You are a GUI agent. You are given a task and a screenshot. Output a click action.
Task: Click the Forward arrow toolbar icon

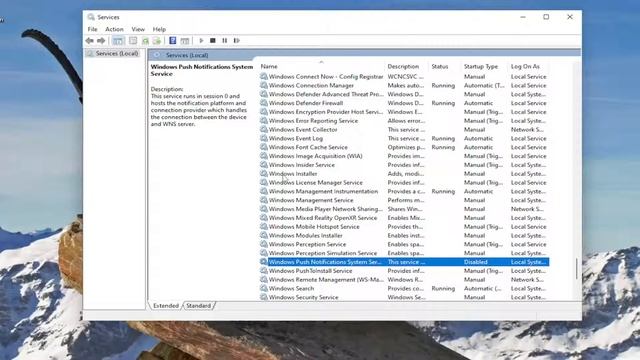pyautogui.click(x=101, y=40)
